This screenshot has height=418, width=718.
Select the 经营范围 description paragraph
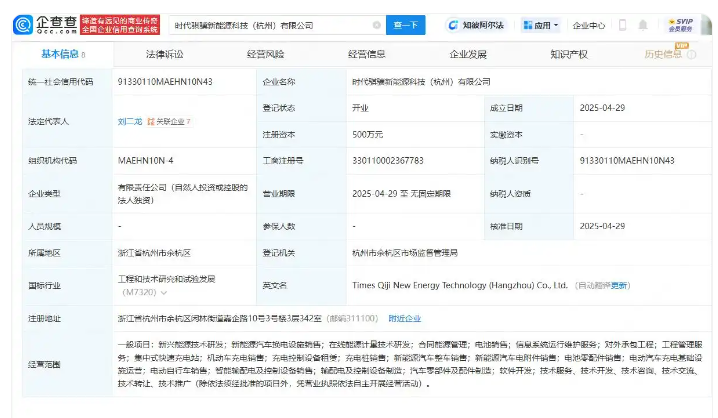(410, 364)
